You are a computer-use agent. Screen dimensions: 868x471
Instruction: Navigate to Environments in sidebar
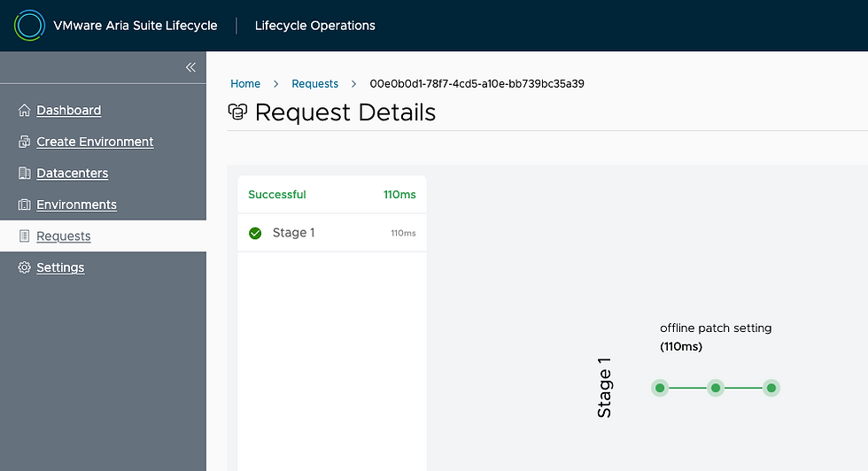76,205
